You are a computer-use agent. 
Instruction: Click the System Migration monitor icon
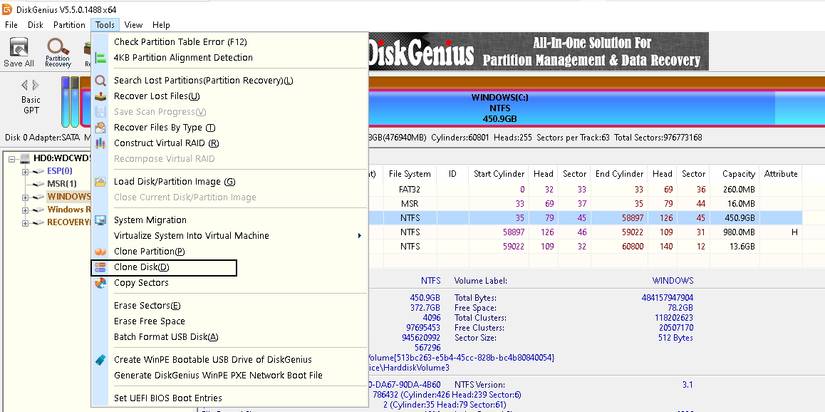coord(100,220)
